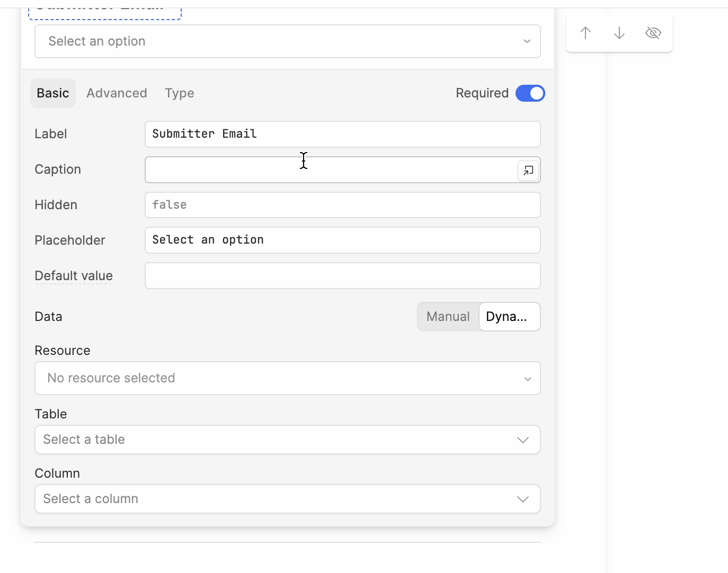Viewport: 728px width, 573px height.
Task: Switch to the Advanced tab
Action: click(x=117, y=93)
